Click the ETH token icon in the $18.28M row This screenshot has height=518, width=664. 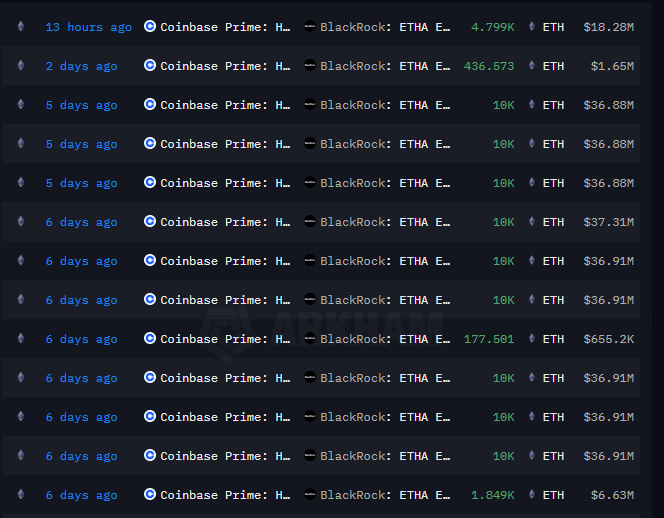532,26
